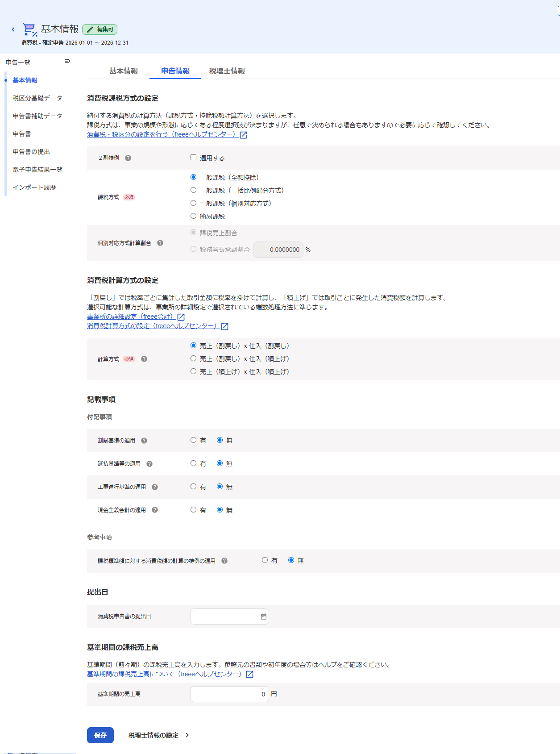
Task: Open help tooltip for 計算方式
Action: 144,359
